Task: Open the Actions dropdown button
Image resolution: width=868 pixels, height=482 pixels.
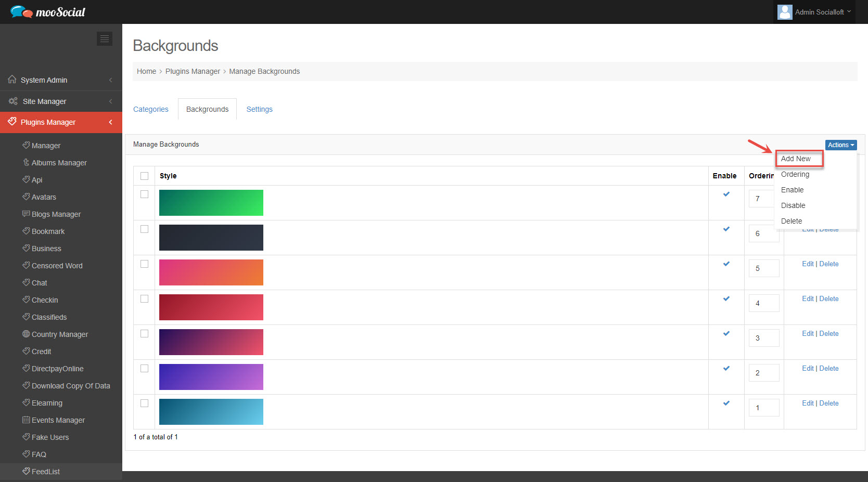Action: coord(841,145)
